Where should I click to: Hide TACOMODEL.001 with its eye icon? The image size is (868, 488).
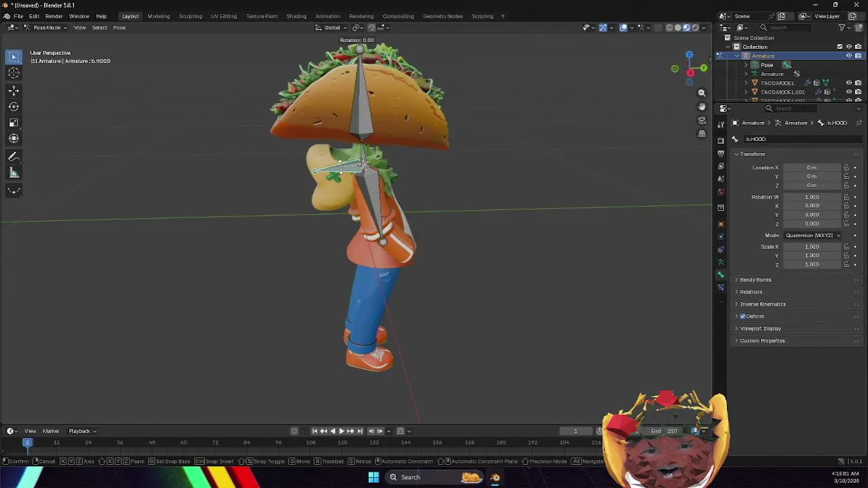pyautogui.click(x=849, y=91)
